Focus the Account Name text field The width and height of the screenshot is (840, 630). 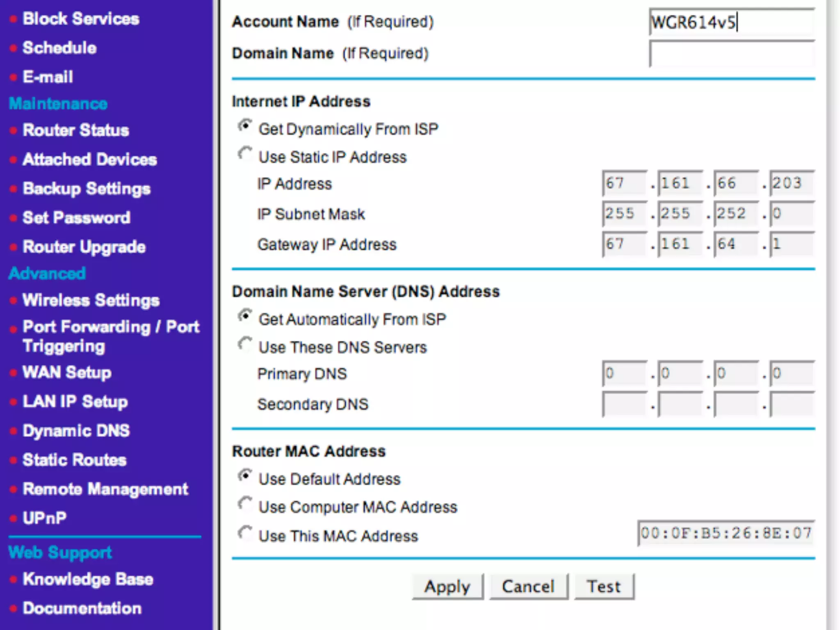tap(731, 22)
